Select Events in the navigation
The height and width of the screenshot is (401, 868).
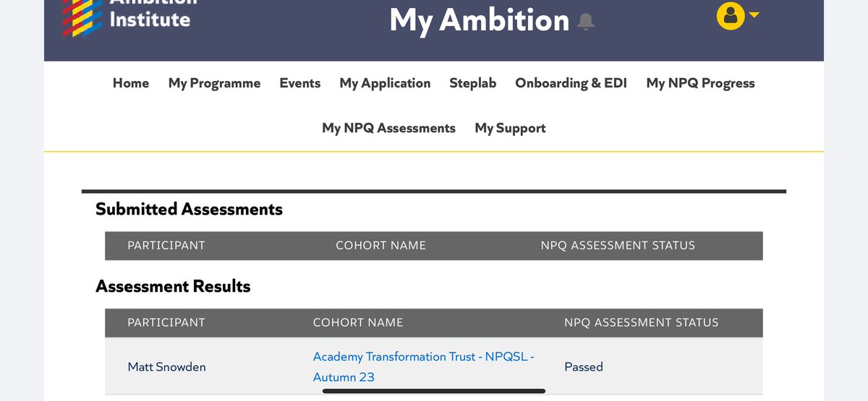pyautogui.click(x=300, y=83)
